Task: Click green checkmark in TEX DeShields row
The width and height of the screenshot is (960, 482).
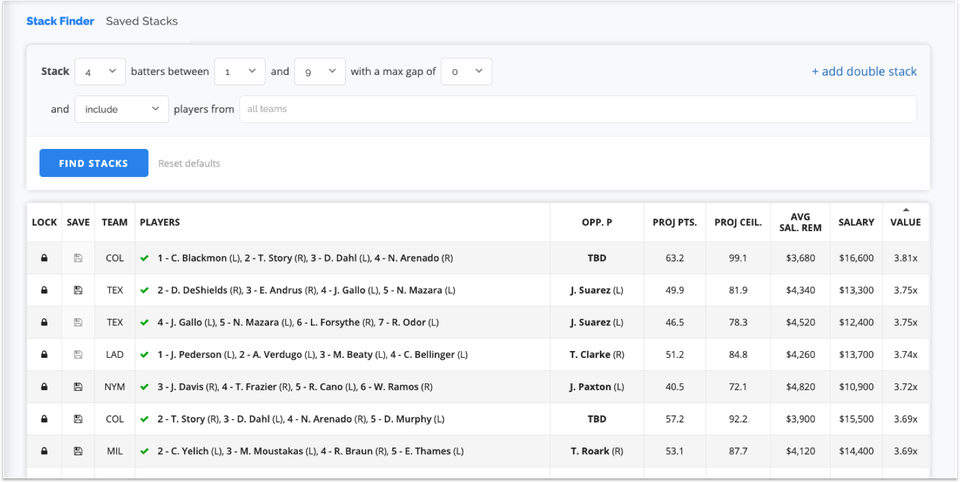Action: [x=144, y=290]
